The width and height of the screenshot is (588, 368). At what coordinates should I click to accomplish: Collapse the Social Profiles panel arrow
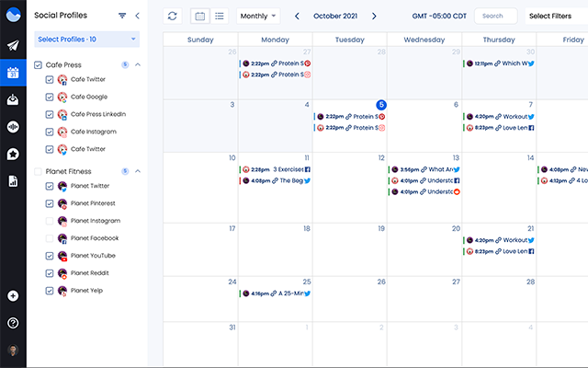[x=137, y=16]
